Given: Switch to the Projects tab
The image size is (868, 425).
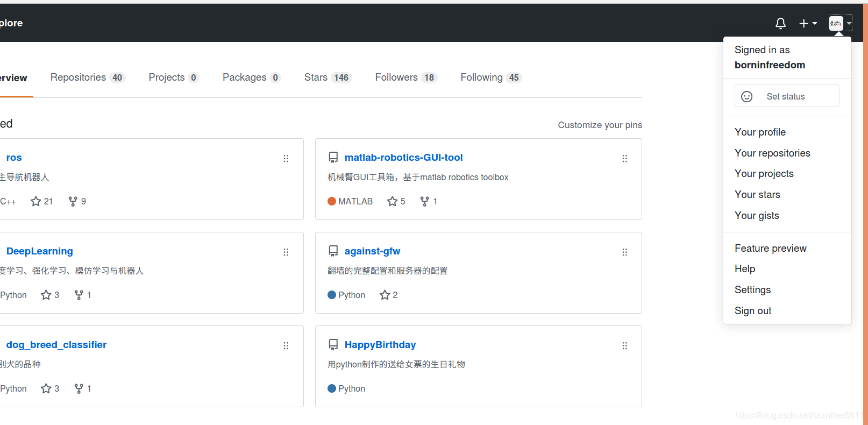Looking at the screenshot, I should tap(174, 77).
